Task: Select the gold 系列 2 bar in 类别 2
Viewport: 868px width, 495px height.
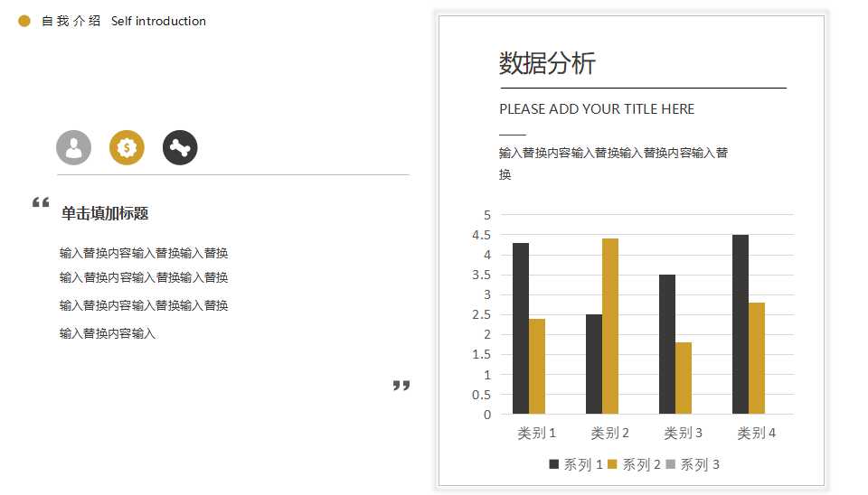Action: point(610,326)
